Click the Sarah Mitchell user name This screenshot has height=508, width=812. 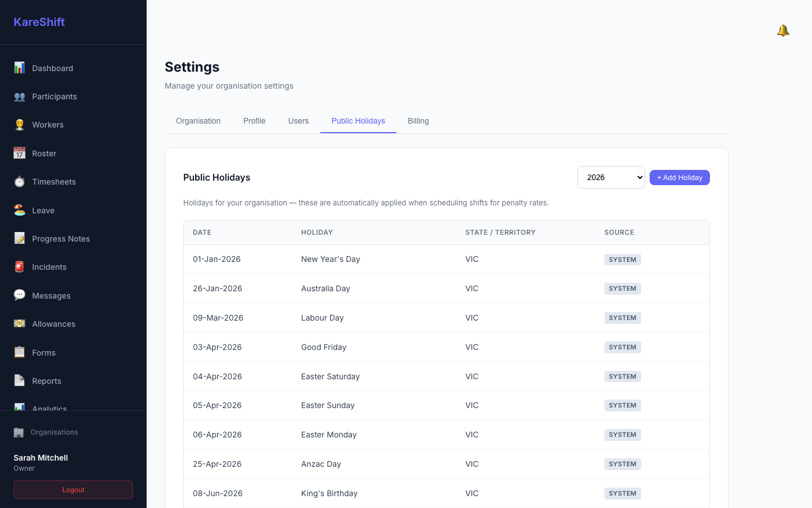pos(41,458)
